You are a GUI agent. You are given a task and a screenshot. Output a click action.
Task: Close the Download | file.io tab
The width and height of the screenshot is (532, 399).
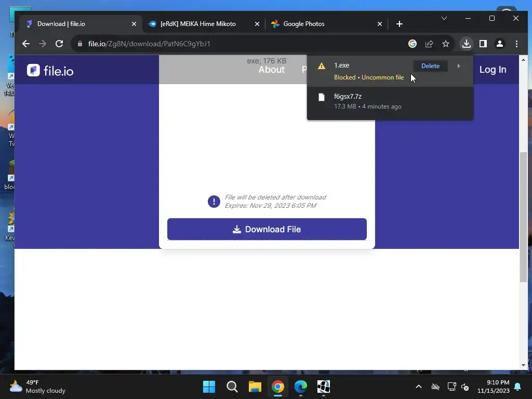pyautogui.click(x=134, y=24)
